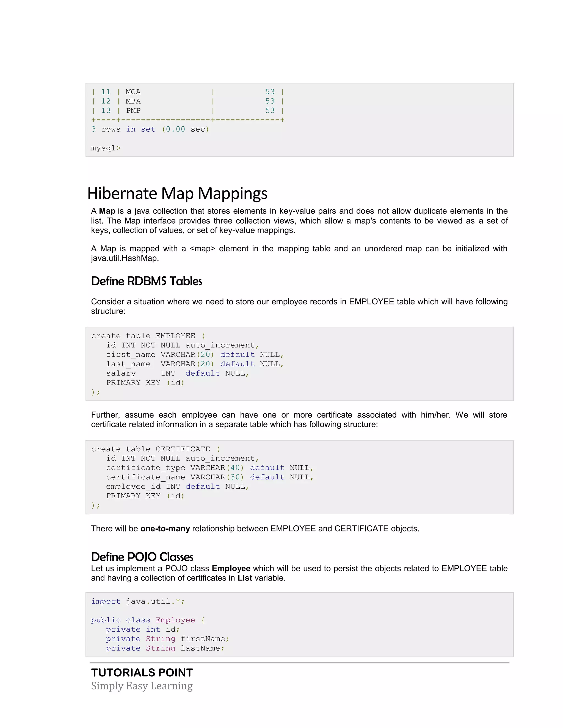
Task: Click the '3 rows in set (0.00 sec)' line
Action: 150,129
